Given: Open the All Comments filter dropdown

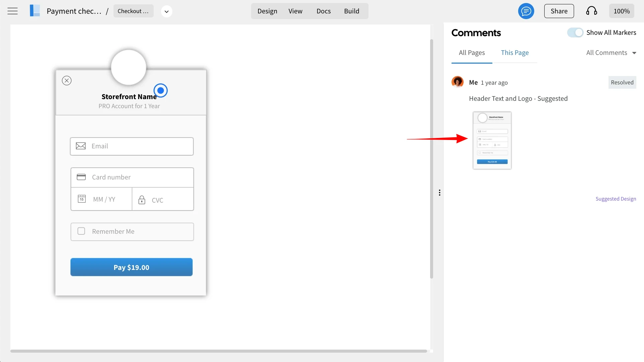Looking at the screenshot, I should point(611,53).
